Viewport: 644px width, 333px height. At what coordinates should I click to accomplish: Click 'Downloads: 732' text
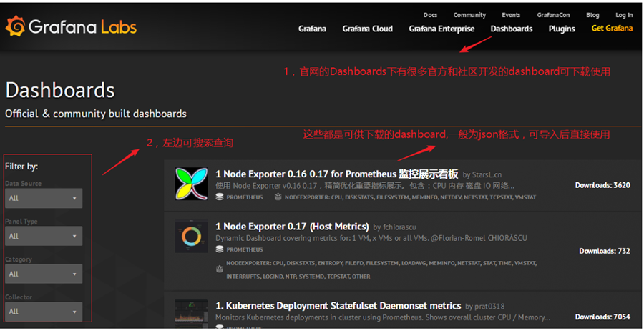point(605,251)
